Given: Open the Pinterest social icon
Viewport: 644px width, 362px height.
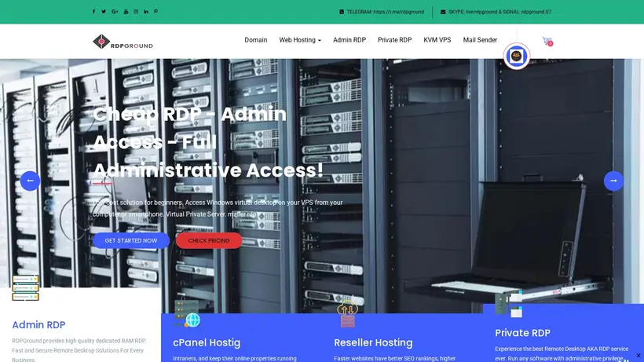Looking at the screenshot, I should point(156,12).
